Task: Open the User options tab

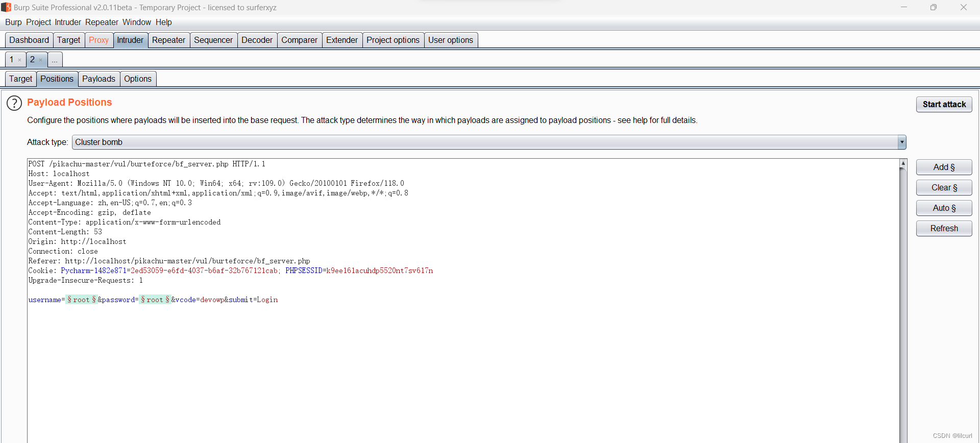Action: click(x=451, y=40)
